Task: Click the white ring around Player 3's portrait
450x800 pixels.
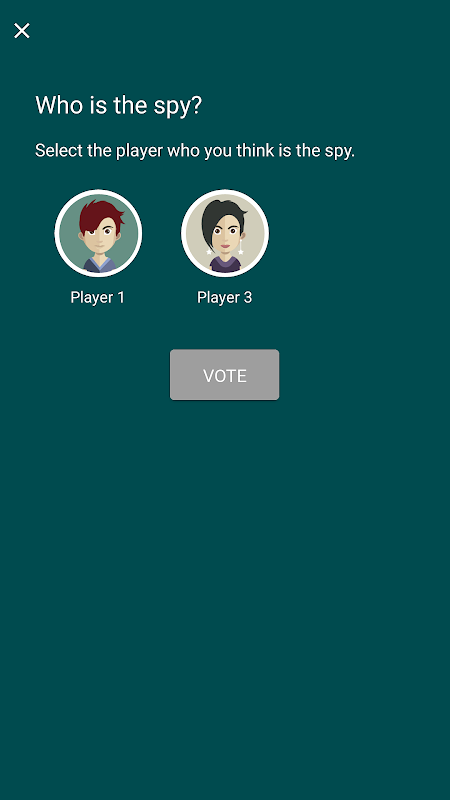Action: 224,192
